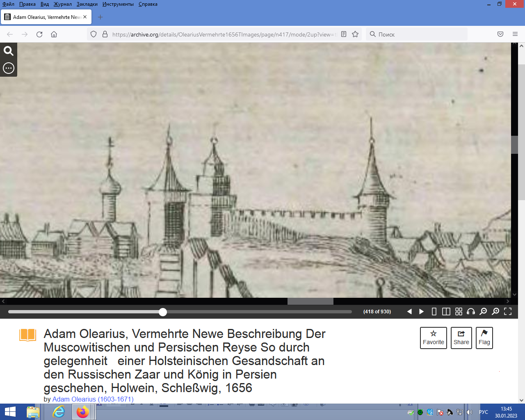The image size is (525, 420).
Task: Go back in browser history
Action: [10, 34]
